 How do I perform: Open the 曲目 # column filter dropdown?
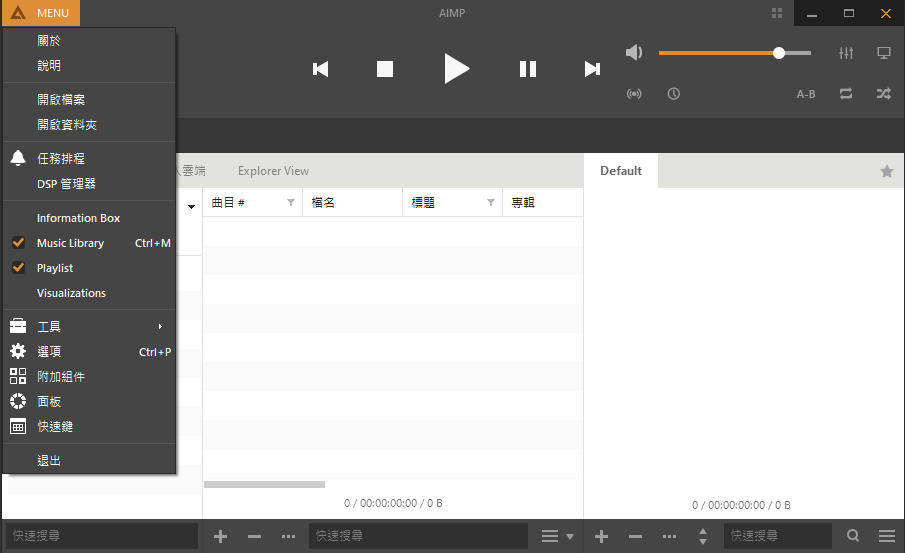click(291, 203)
